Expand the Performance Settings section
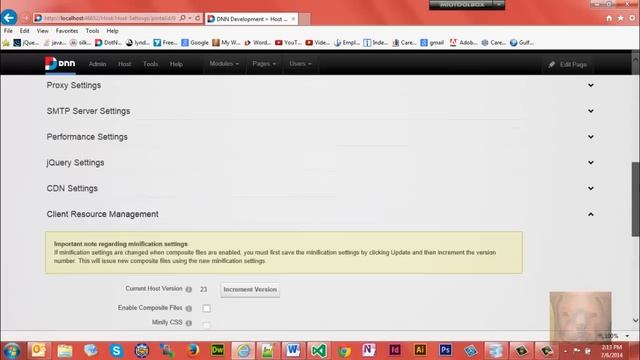The width and height of the screenshot is (640, 360). pos(591,137)
